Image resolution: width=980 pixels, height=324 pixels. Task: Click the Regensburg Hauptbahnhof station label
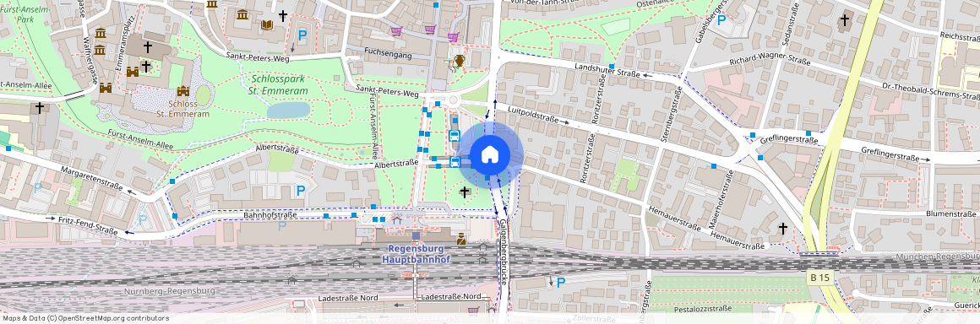(x=416, y=253)
